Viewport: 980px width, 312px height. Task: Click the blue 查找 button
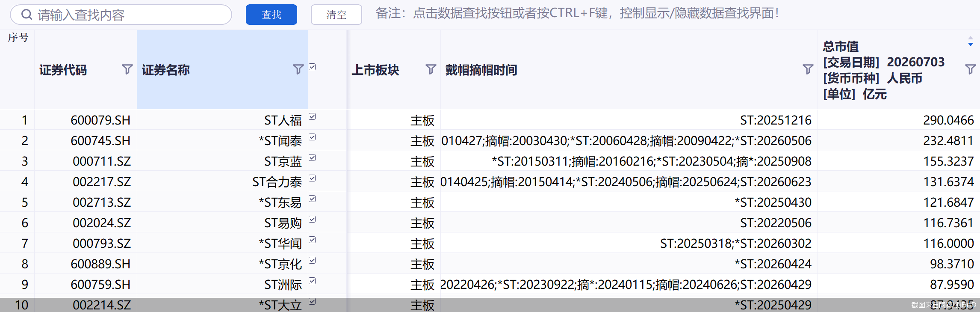[x=271, y=15]
